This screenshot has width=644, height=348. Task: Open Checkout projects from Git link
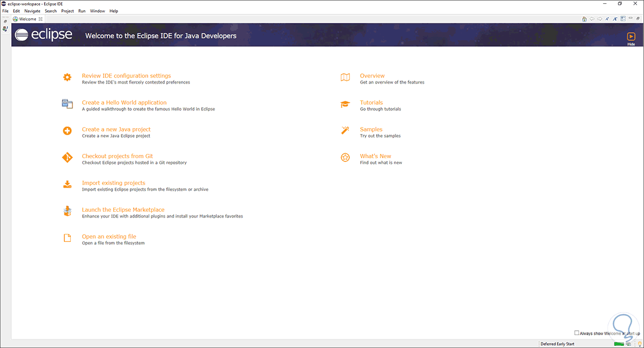117,156
